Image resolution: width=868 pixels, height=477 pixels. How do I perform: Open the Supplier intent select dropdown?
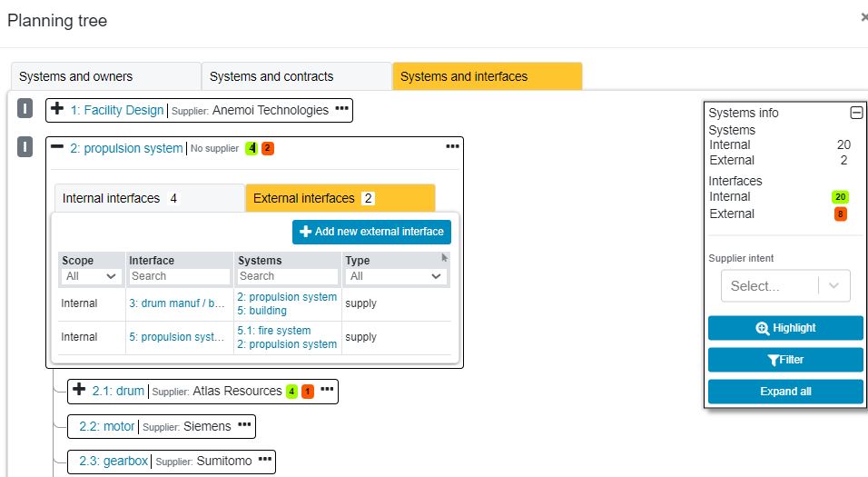(785, 286)
